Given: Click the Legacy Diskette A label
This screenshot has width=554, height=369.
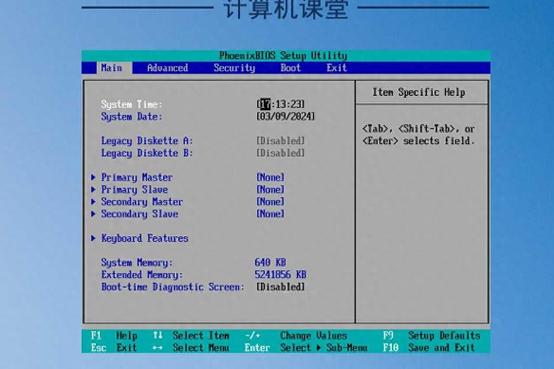Looking at the screenshot, I should tap(147, 141).
